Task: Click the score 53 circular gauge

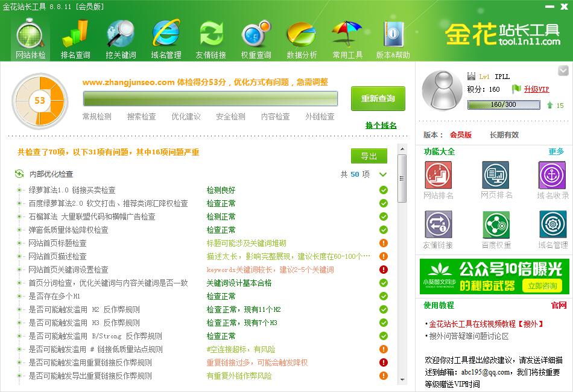Action: (x=40, y=101)
